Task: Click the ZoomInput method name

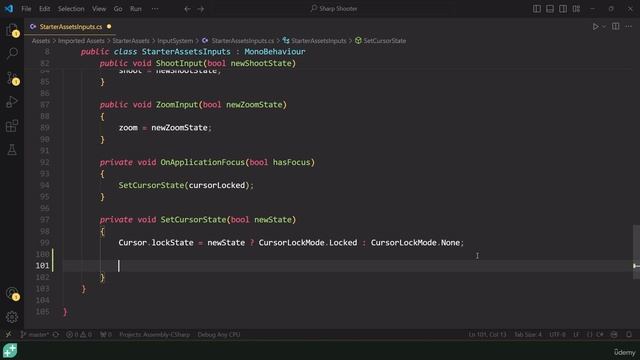Action: pos(177,105)
